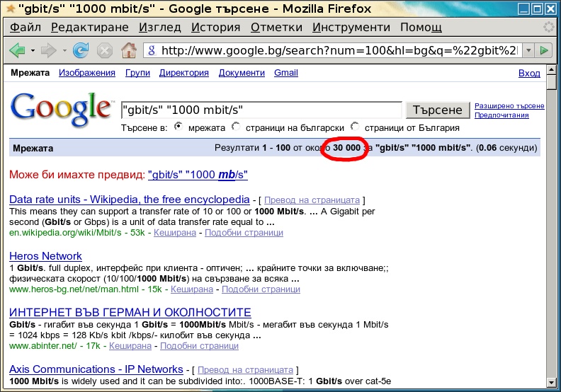Maximize the Firefox window
561x392 pixels.
537,8
